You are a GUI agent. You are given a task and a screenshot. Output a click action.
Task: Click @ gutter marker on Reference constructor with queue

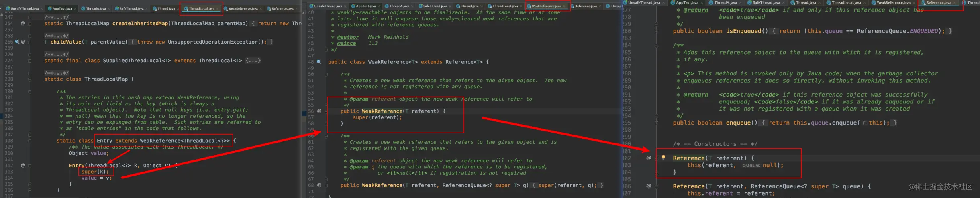[x=649, y=186]
